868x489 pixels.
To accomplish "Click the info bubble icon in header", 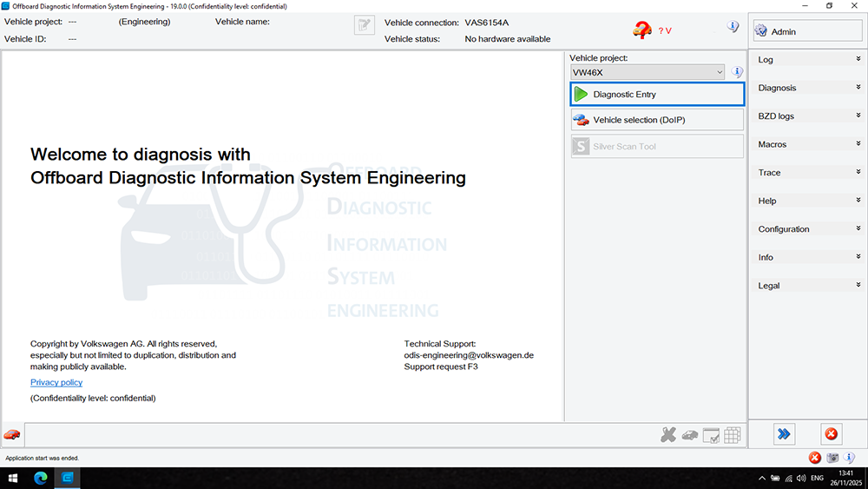I will 733,27.
